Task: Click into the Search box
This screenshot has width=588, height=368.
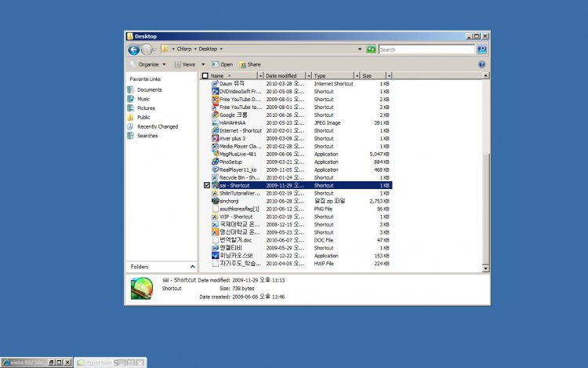Action: [x=426, y=49]
